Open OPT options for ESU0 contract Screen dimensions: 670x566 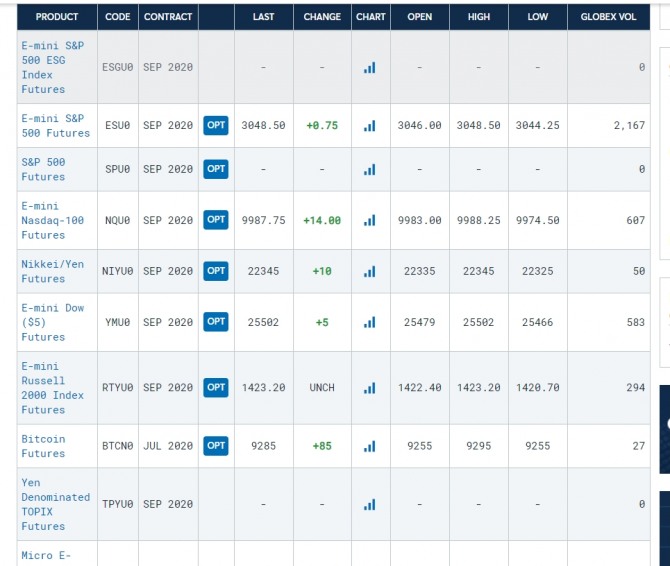coord(216,126)
